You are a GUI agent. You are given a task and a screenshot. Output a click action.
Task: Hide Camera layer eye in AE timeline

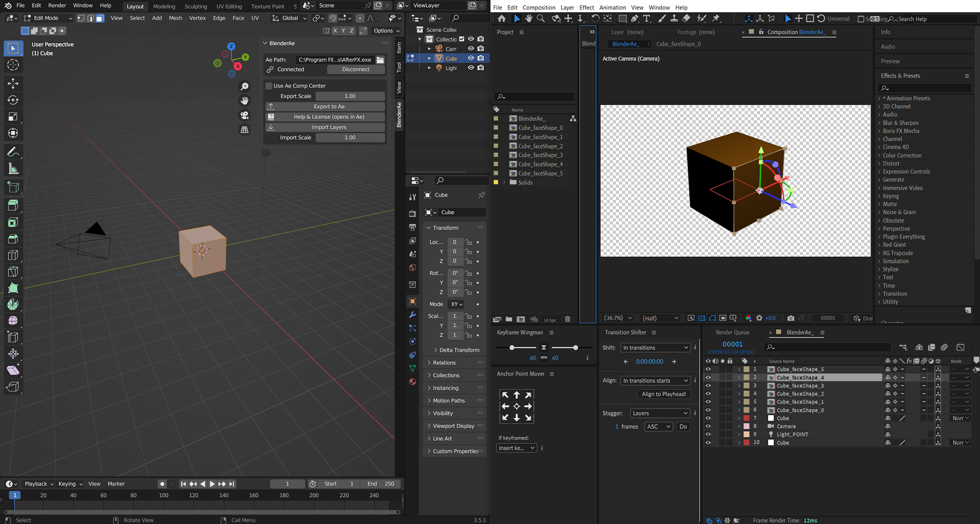click(x=708, y=426)
